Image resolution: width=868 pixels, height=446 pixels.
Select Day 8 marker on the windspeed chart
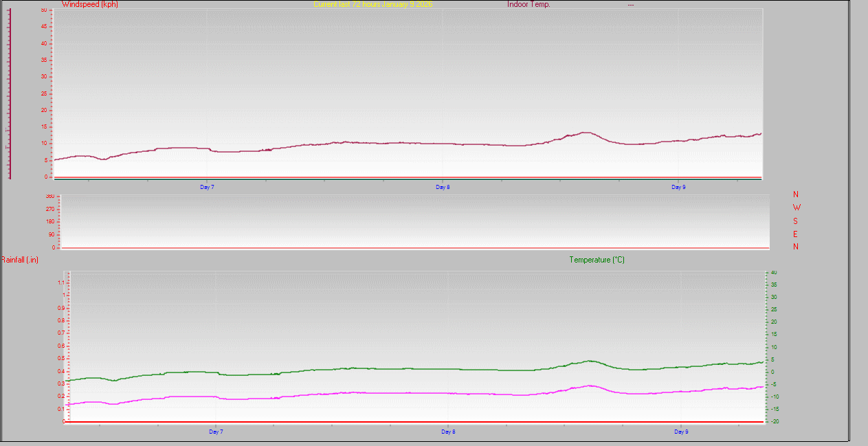(x=443, y=187)
